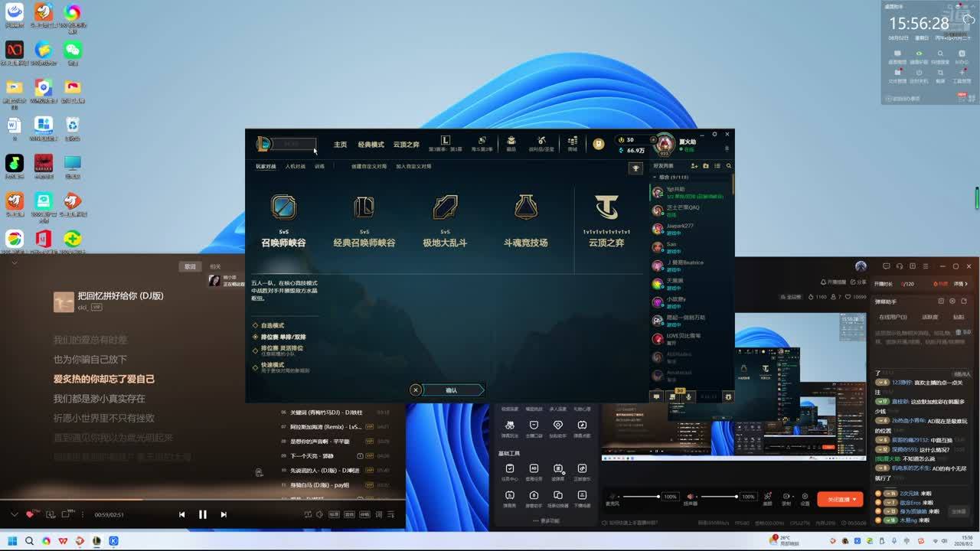The height and width of the screenshot is (551, 980).
Task: Search the friends list via magnifier icon
Action: [728, 166]
